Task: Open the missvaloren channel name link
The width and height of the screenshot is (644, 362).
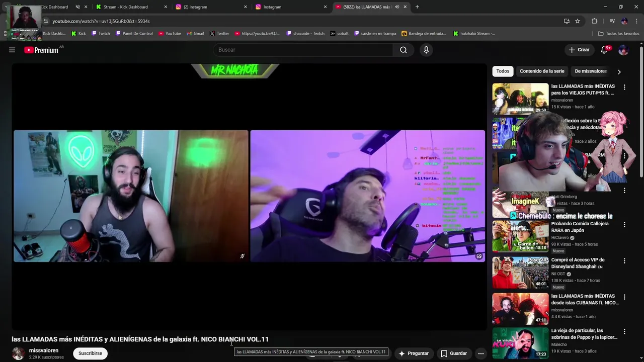Action: tap(44, 350)
